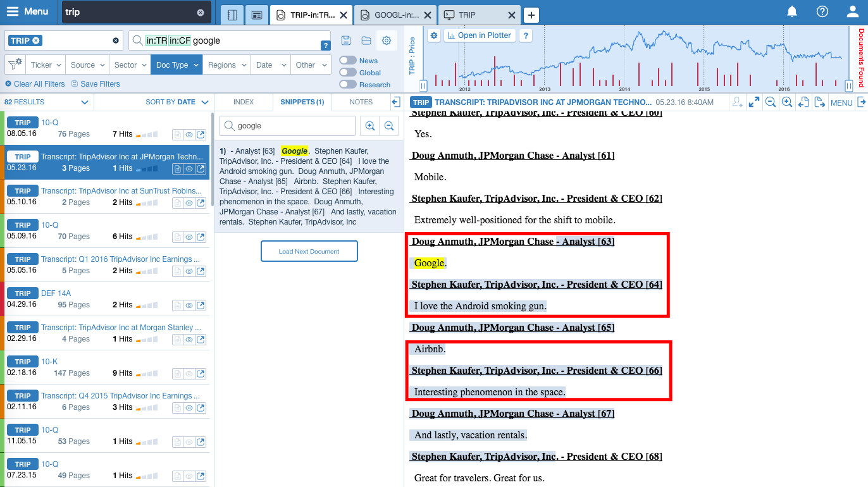
Task: Click the left handle of the chart range slider
Action: 424,85
